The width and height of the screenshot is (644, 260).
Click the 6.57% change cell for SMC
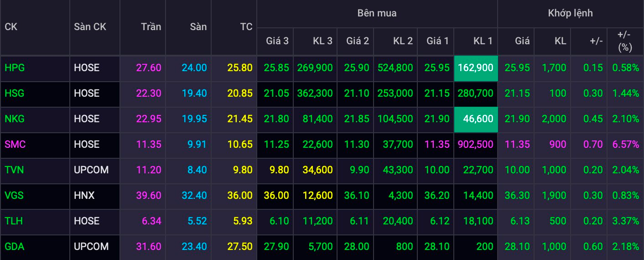(x=625, y=145)
